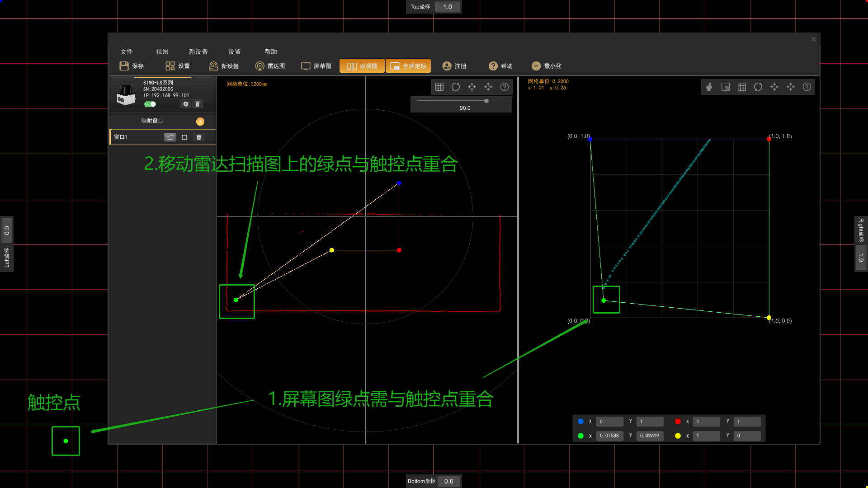Delete 窗口1 using its trash icon
Screen dimensions: 868x488
click(199, 137)
